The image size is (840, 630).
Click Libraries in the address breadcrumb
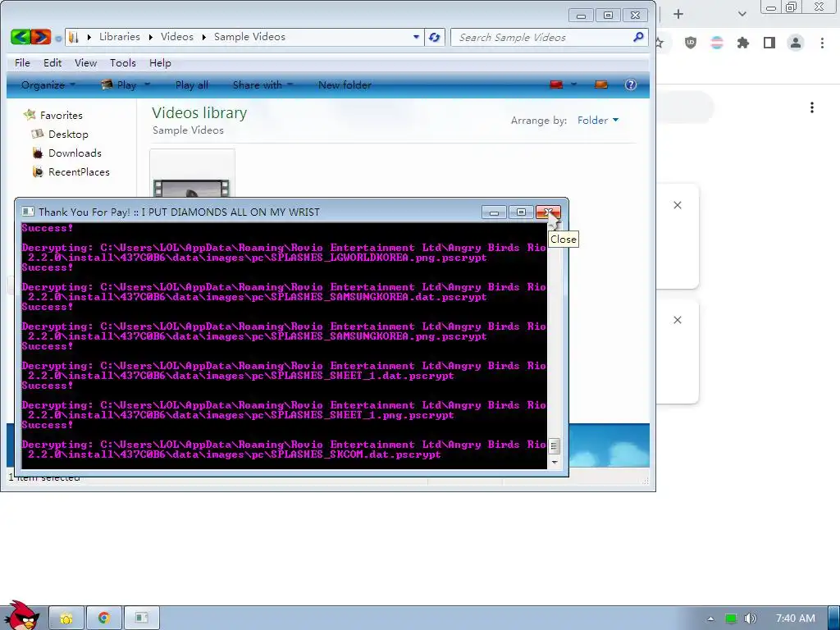(120, 36)
